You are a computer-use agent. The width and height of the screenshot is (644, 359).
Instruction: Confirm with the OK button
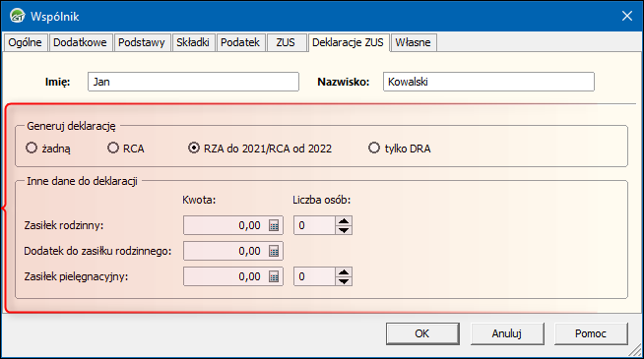click(422, 333)
